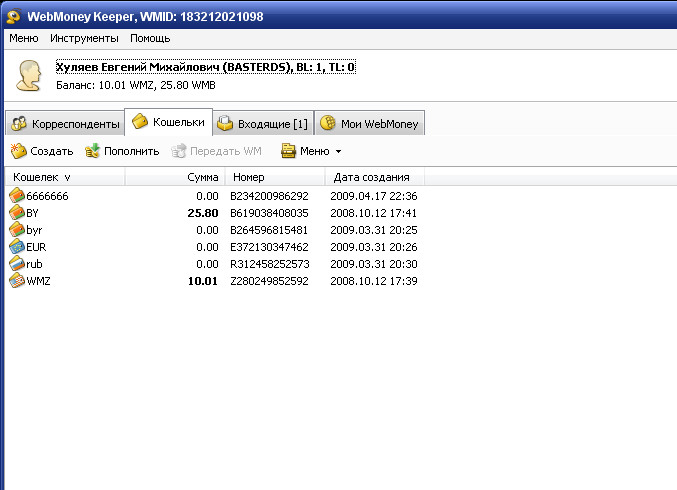677x490 pixels.
Task: Click the Пополнить icon
Action: pos(92,151)
